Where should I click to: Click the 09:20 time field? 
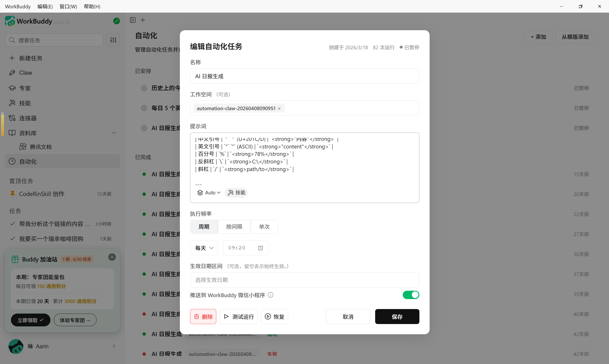[246, 248]
